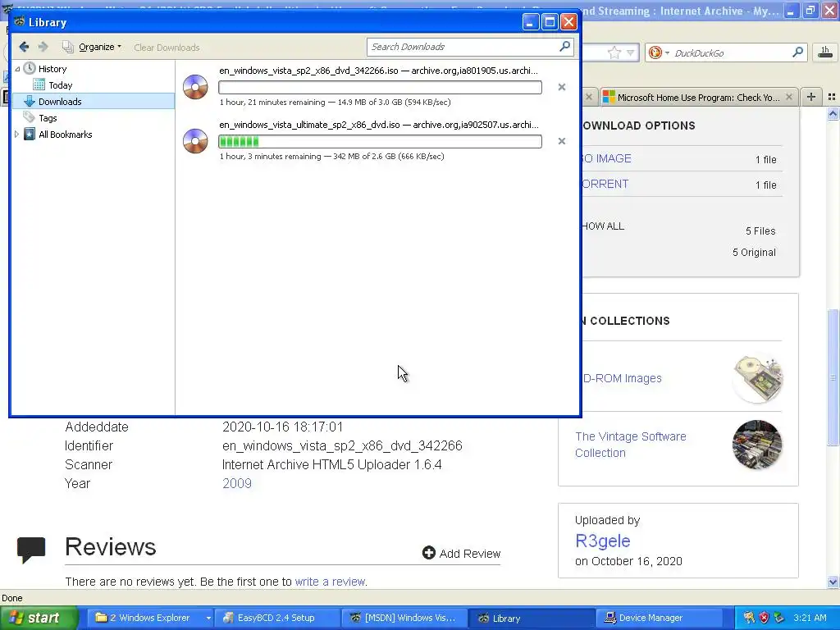Image resolution: width=840 pixels, height=630 pixels.
Task: Open ISO IMAGE download option
Action: 607,158
